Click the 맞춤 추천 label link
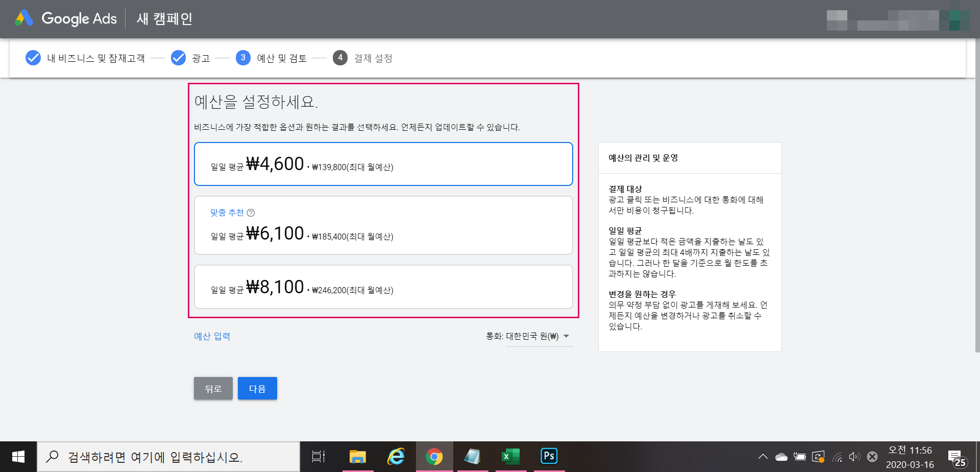This screenshot has width=980, height=472. pyautogui.click(x=227, y=213)
